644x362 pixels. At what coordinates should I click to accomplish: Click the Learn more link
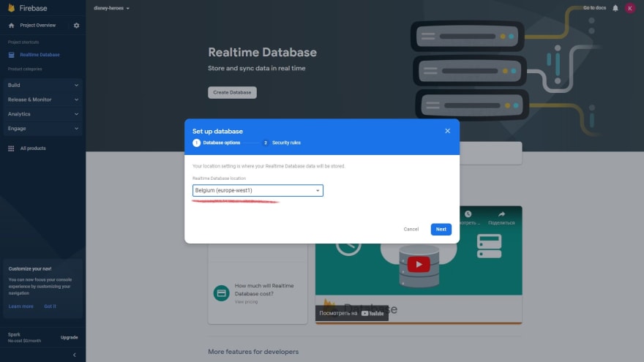coord(21,306)
